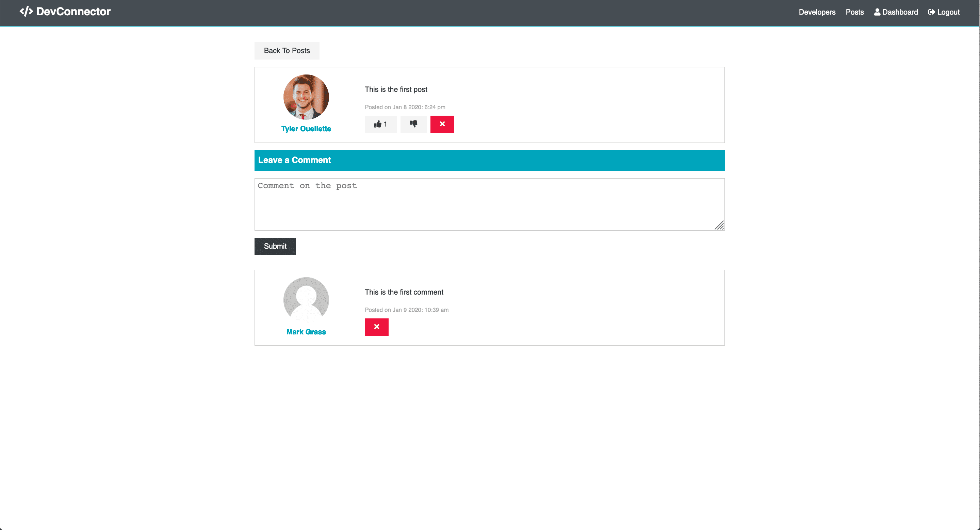Screen dimensions: 980x530
Task: Delete Mark Grass's comment with red X
Action: pyautogui.click(x=376, y=327)
